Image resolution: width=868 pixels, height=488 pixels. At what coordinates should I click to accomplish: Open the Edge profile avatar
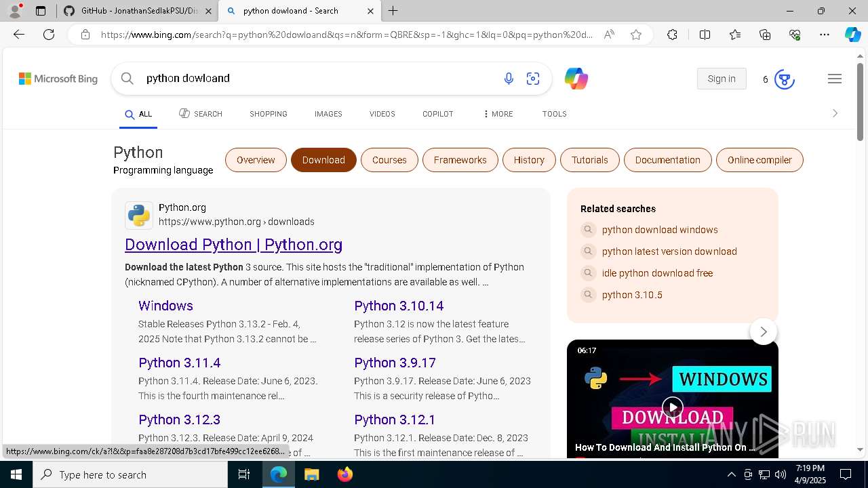(15, 11)
